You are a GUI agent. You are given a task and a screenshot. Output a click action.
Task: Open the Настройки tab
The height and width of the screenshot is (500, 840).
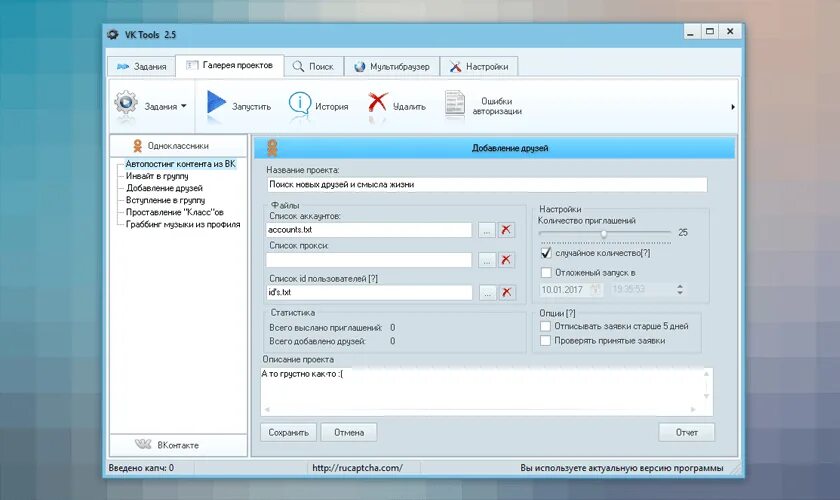[479, 66]
